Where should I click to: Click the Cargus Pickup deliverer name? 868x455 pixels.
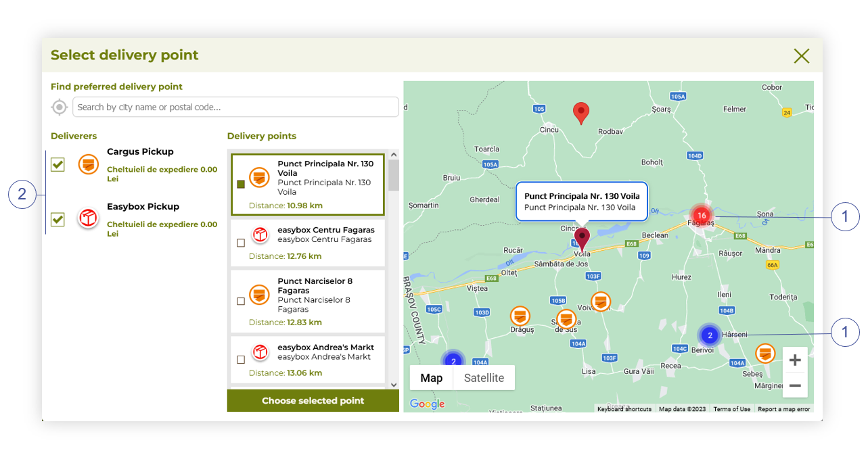pos(140,151)
